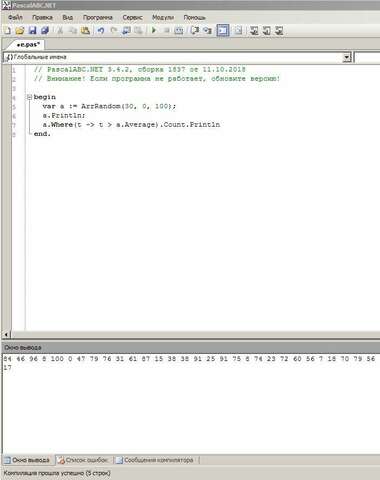The height and width of the screenshot is (480, 380).
Task: Open the Сервис menu
Action: pos(132,17)
